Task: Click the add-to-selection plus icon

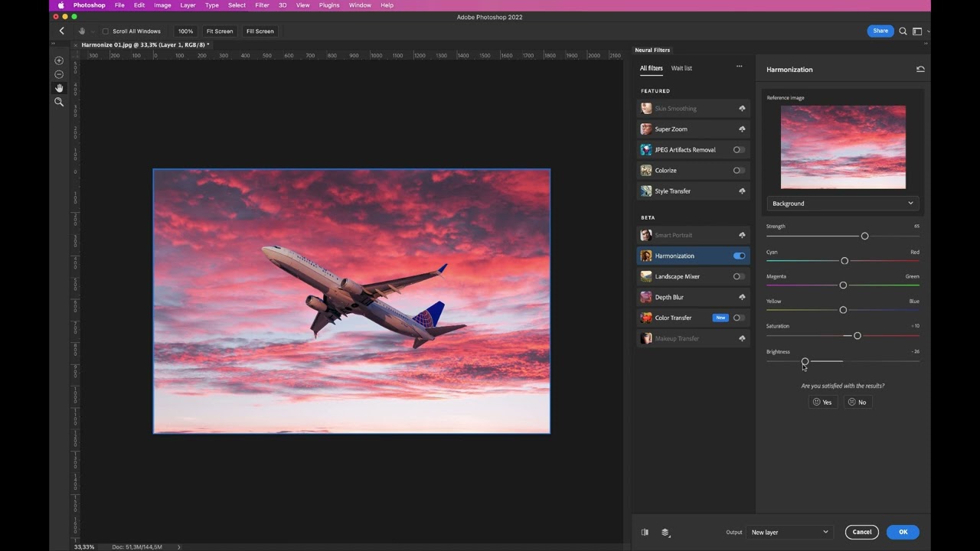Action: tap(59, 60)
